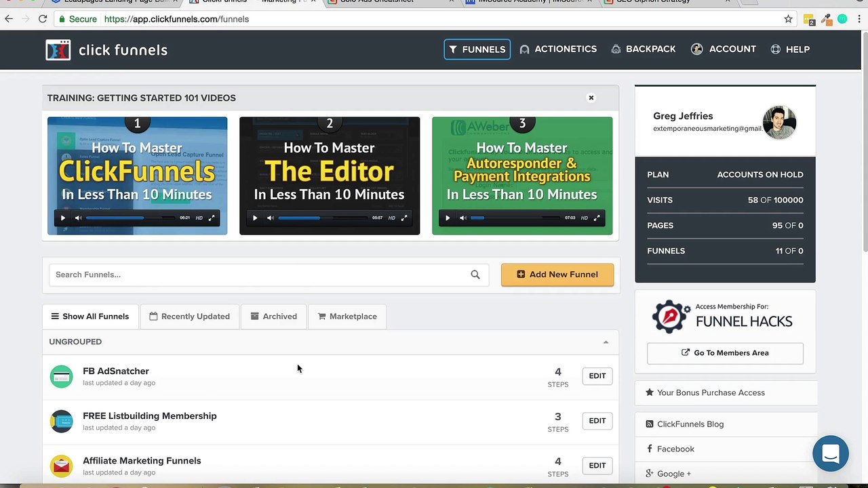The width and height of the screenshot is (868, 488).
Task: Switch to Recently Updated tab
Action: pos(189,317)
